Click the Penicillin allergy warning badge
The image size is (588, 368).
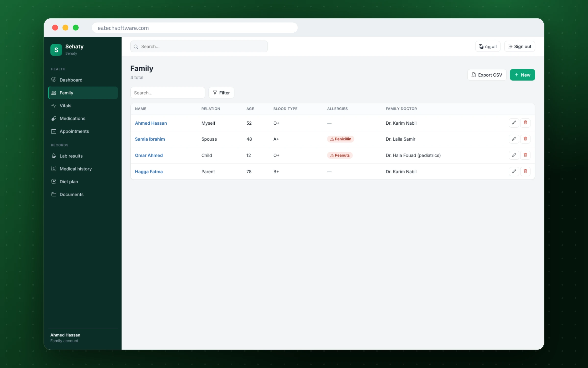click(x=341, y=139)
